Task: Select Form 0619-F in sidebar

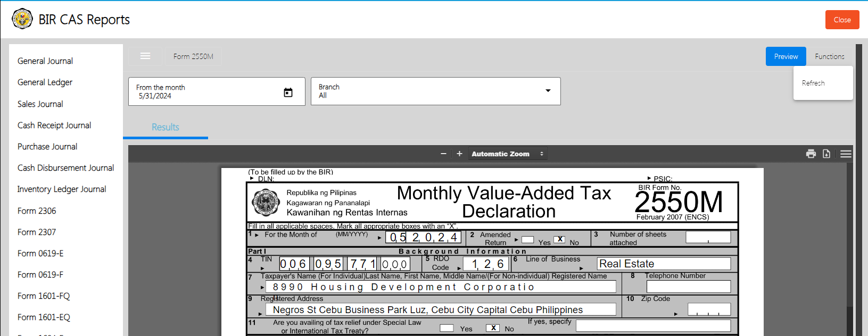Action: coord(40,275)
